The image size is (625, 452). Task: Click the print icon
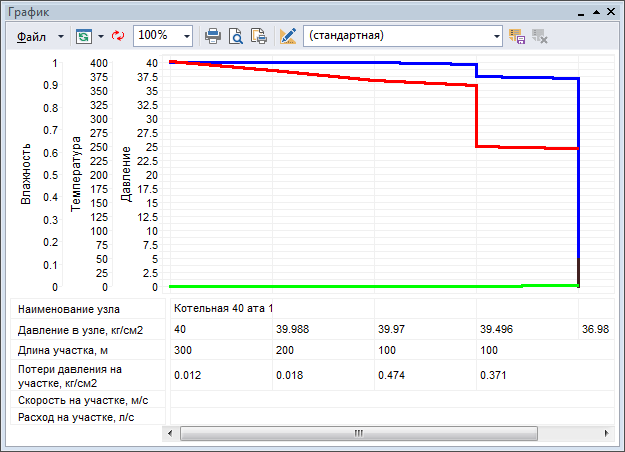[x=213, y=35]
